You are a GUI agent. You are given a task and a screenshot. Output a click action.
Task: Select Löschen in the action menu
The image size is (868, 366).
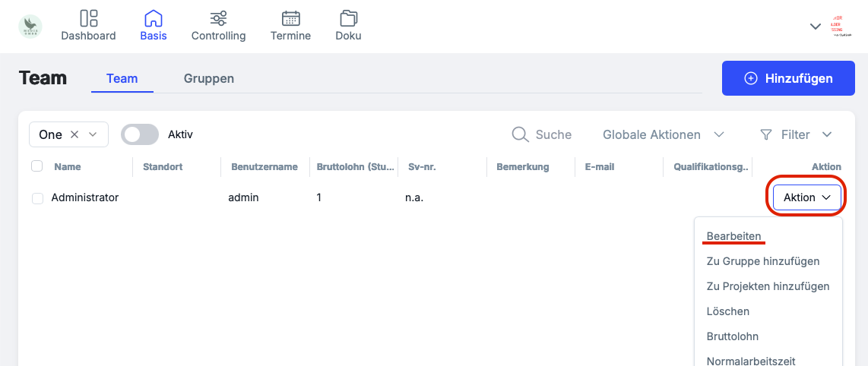[x=728, y=311]
